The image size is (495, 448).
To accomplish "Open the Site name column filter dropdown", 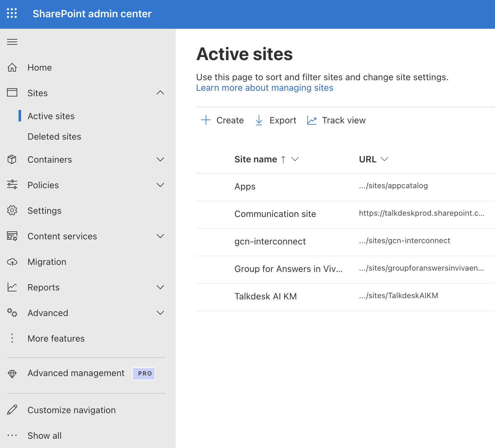I will [x=295, y=159].
